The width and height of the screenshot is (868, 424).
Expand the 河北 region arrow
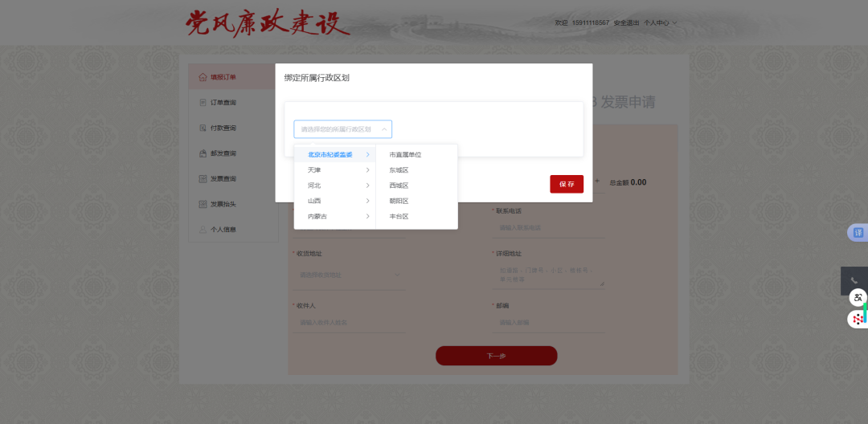(x=367, y=185)
